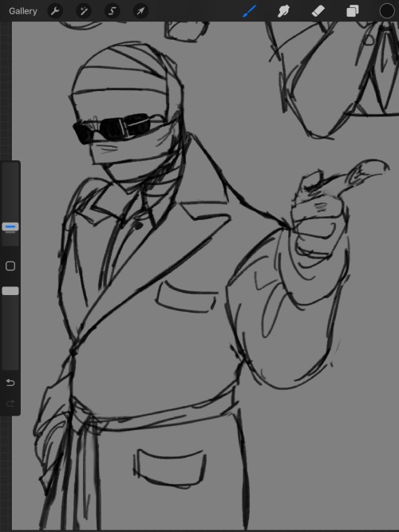Open the Adjustments magic wand menu
Viewport: 399px width, 532px height.
[84, 11]
